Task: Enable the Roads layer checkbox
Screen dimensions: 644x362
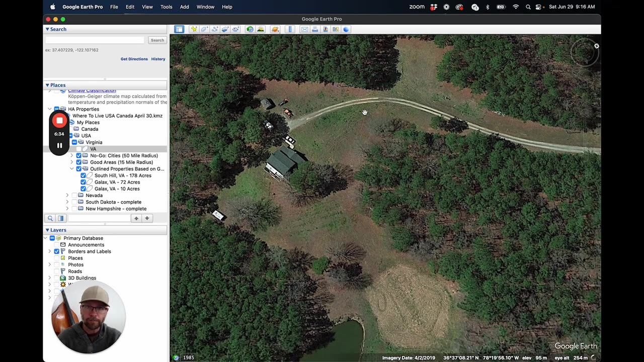Action: (56, 271)
